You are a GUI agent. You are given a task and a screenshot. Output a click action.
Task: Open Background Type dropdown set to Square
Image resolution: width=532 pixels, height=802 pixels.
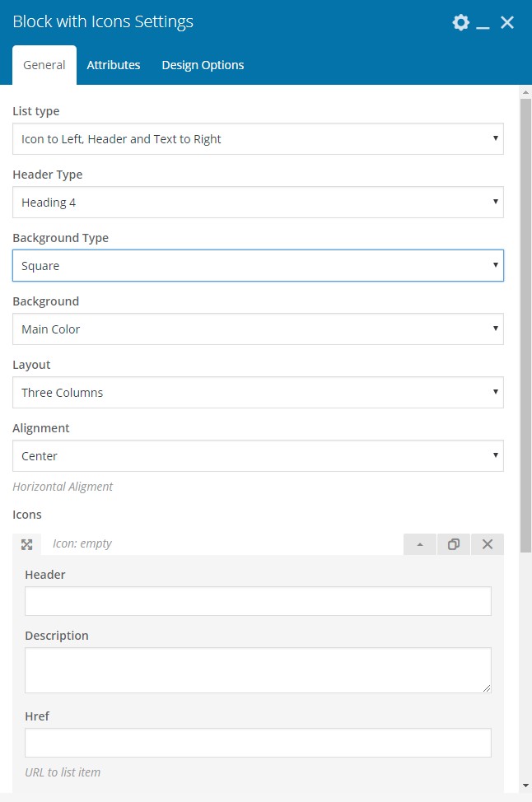tap(259, 265)
